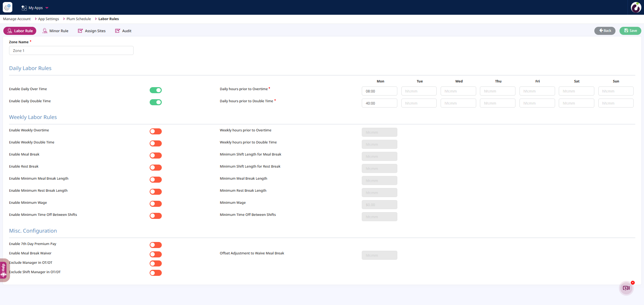This screenshot has width=644, height=305.
Task: Switch to the Labor Rule tab
Action: 20,31
